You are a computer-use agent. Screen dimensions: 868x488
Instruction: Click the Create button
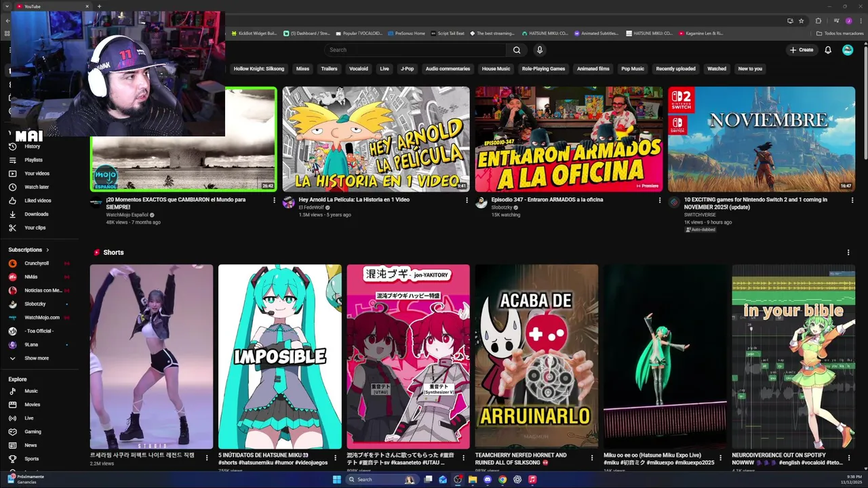(801, 49)
